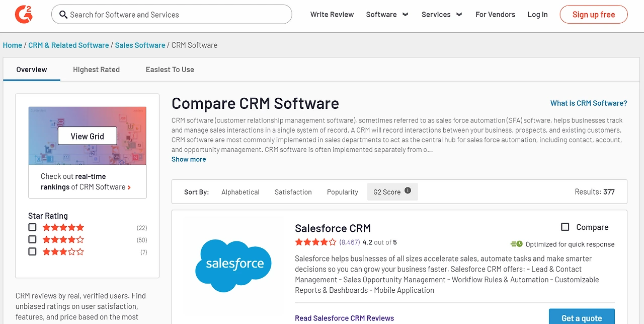The height and width of the screenshot is (324, 644).
Task: Click the Salesforce cloud logo
Action: pos(233,266)
